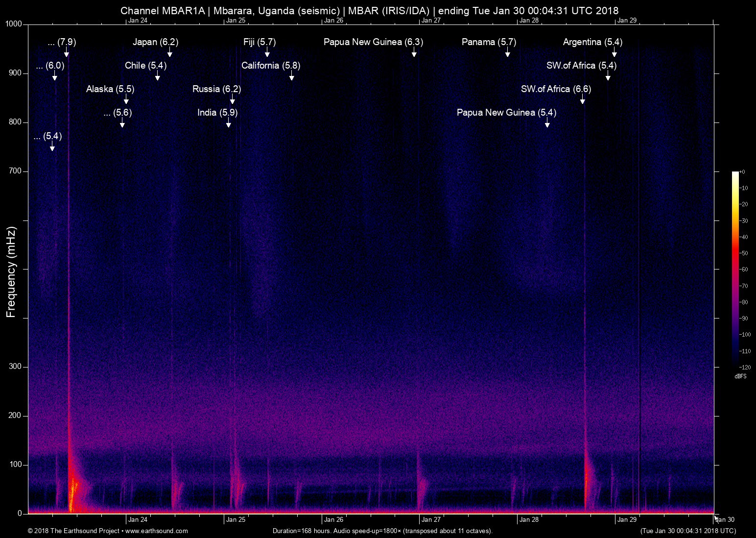This screenshot has width=756, height=538.
Task: Click the Earthsound Project copyright text
Action: coord(73,531)
